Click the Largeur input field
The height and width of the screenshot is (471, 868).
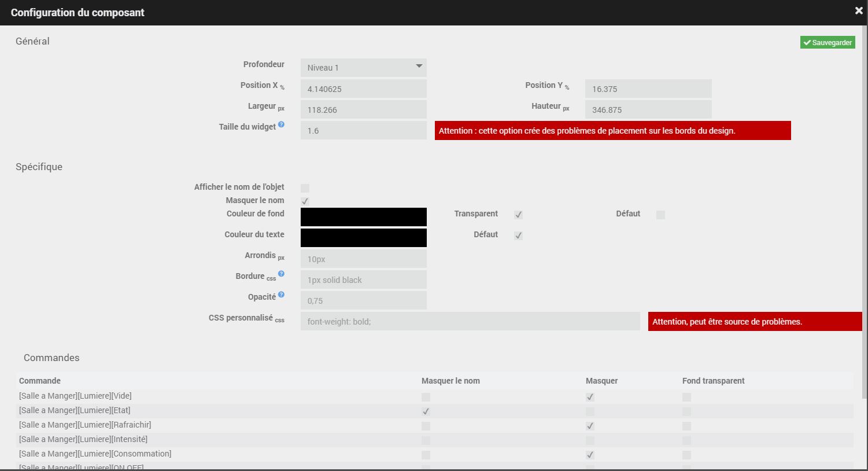(x=364, y=109)
